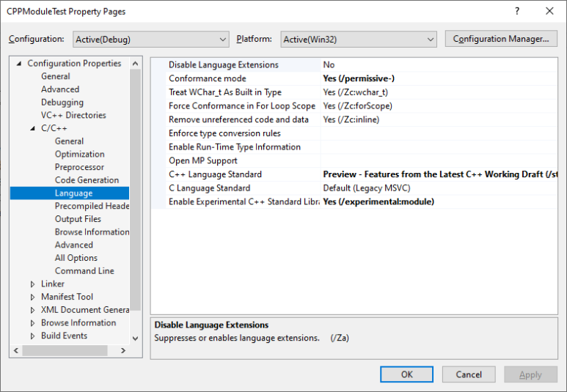Click the Default (Legacy MSVC) value
The height and width of the screenshot is (392, 567).
pos(367,188)
